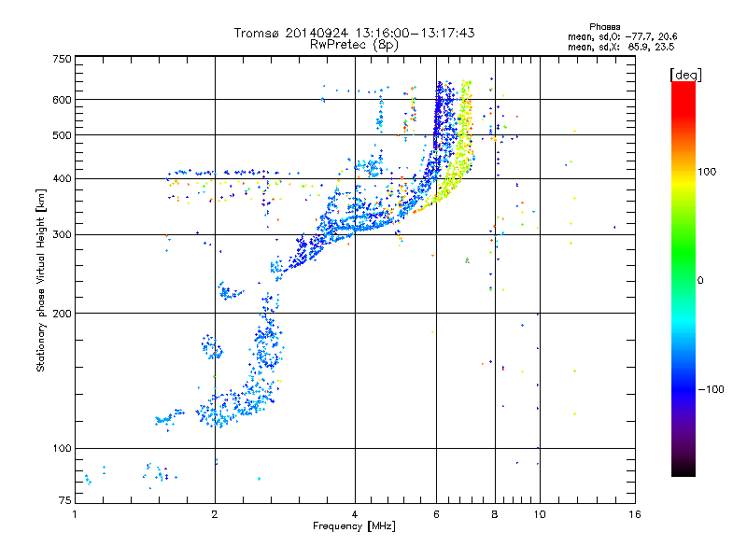Click the y-axis tick label '100'
This screenshot has width=747, height=560.
(62, 449)
